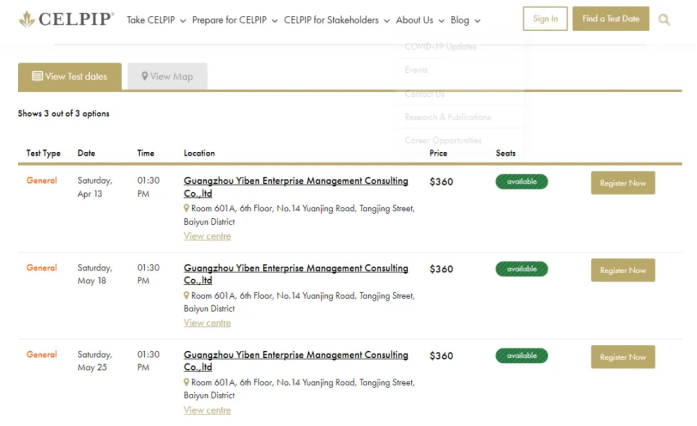Open the search magnifier icon
The height and width of the screenshot is (426, 697).
pyautogui.click(x=664, y=20)
